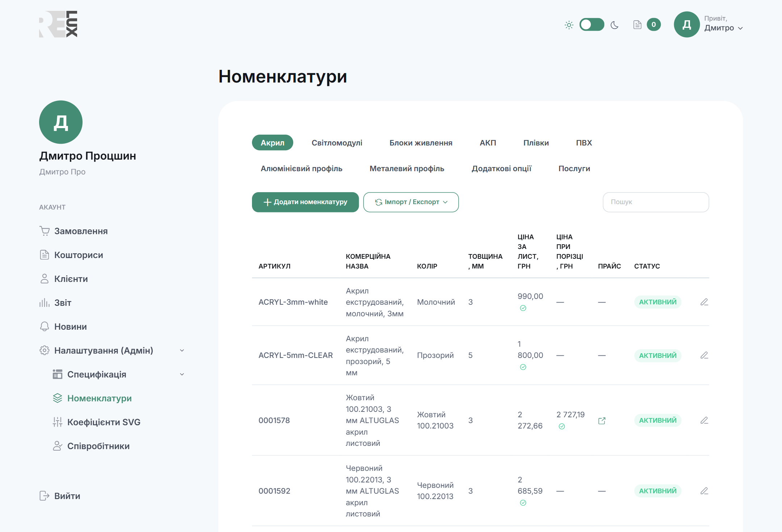The image size is (782, 532).
Task: Switch to the Світломодулі tab
Action: click(x=337, y=143)
